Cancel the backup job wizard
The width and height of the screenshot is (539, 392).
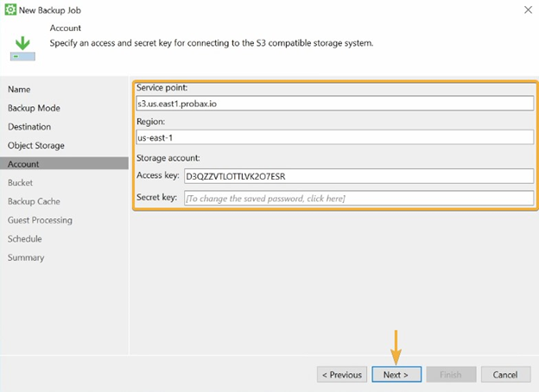click(x=505, y=375)
